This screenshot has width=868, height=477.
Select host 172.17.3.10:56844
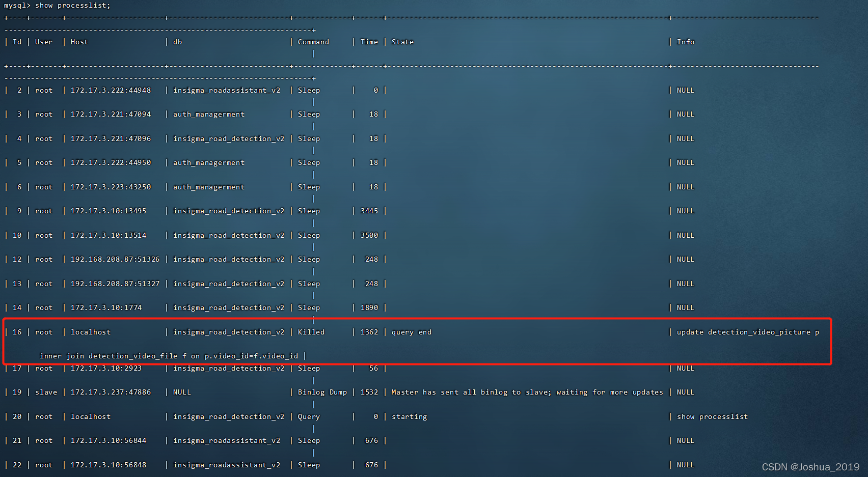coord(108,441)
